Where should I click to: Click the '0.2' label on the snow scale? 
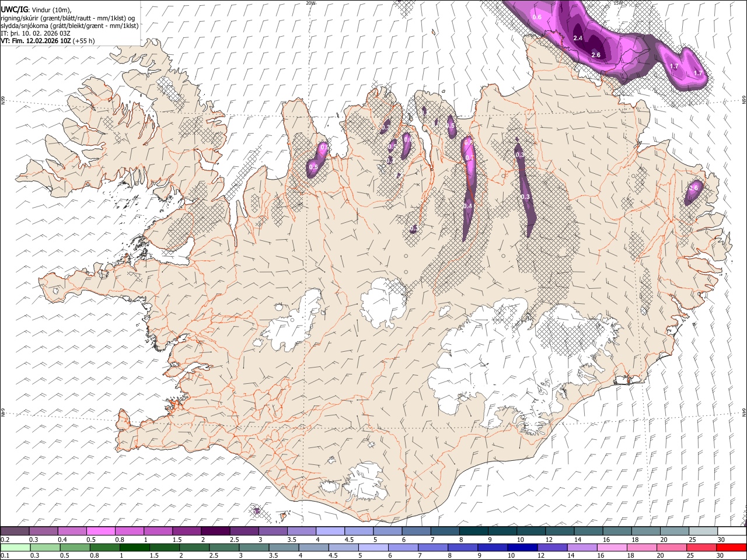pyautogui.click(x=4, y=539)
